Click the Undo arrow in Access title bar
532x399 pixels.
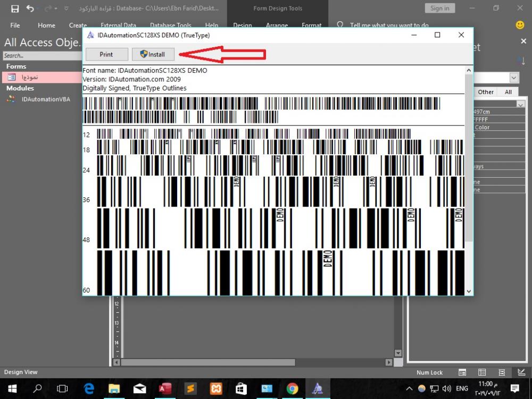(30, 8)
